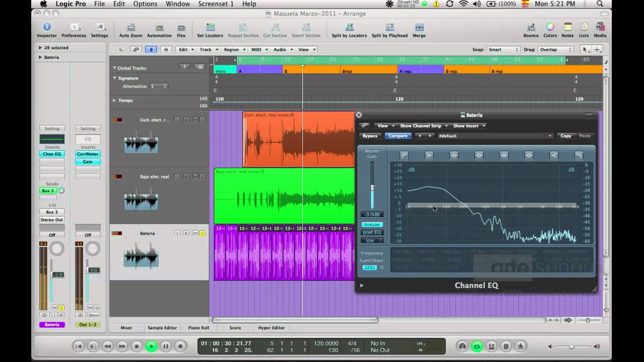Open the Audio menu in Arrange area
This screenshot has height=362, width=644.
282,50
